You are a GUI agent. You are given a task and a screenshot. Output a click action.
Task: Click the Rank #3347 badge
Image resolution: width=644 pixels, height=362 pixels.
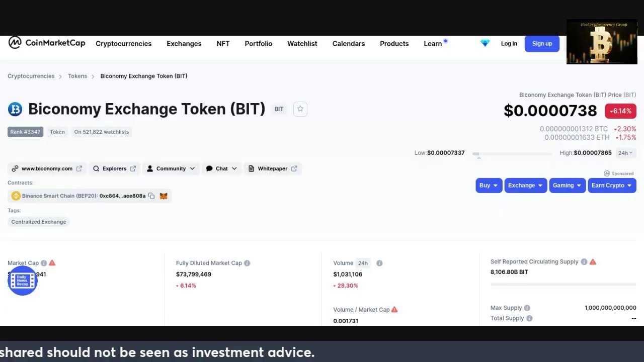25,132
